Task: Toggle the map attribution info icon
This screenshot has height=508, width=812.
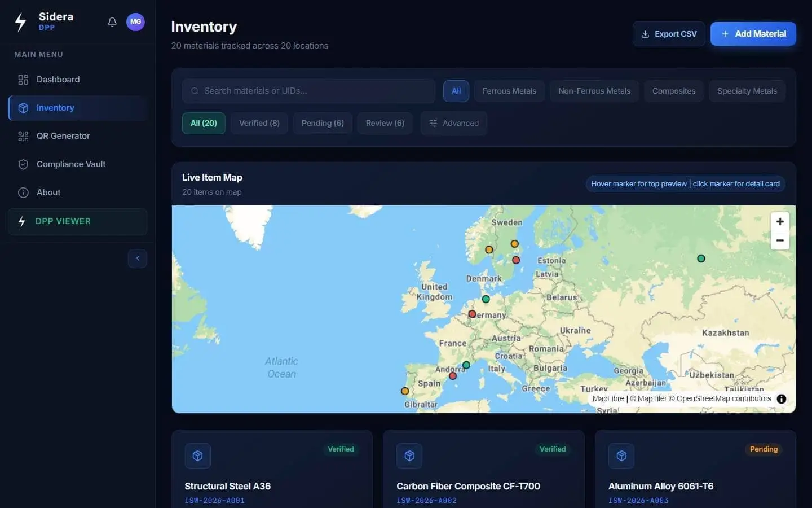Action: (782, 399)
